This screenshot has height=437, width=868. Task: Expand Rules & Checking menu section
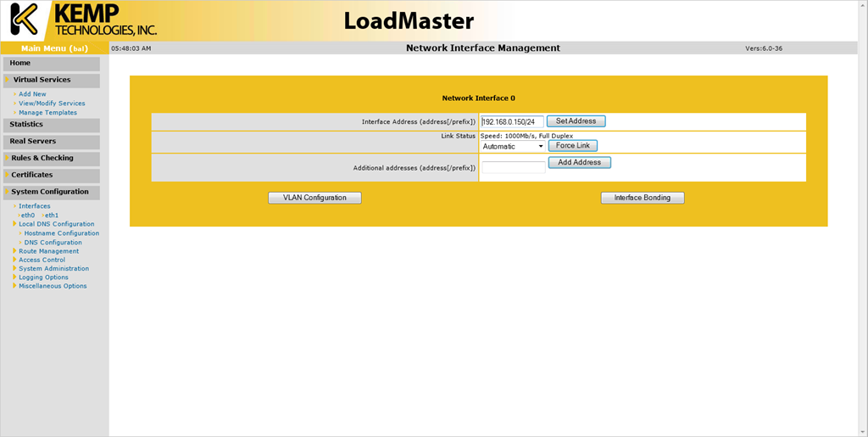(x=52, y=159)
